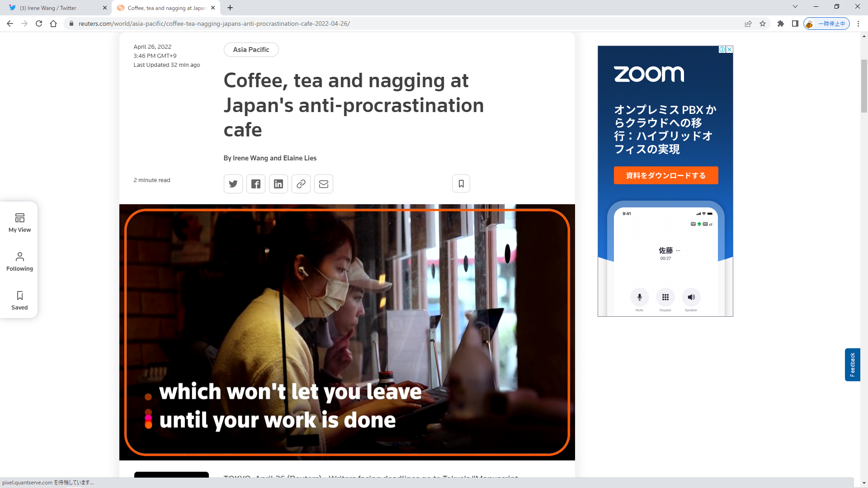Star this page in address bar
The image size is (868, 488).
coord(763,23)
